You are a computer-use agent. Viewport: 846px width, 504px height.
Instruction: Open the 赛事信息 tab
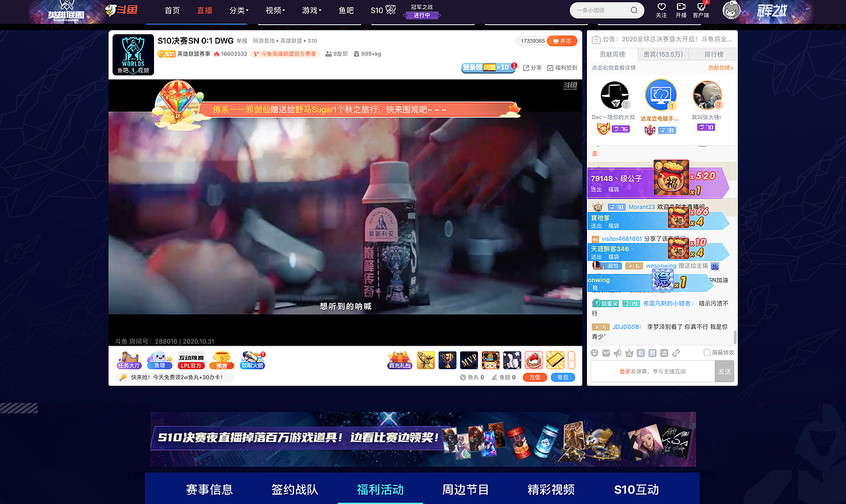210,489
